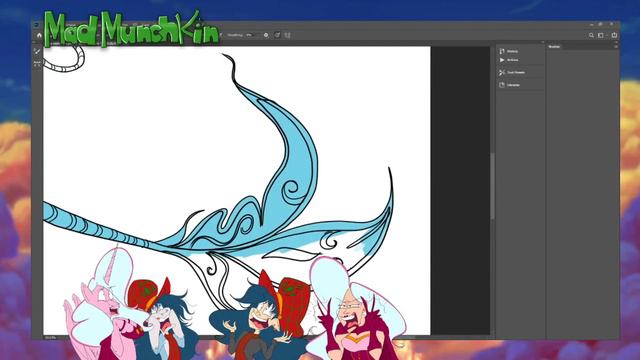
Task: Switch to the Brushes tab
Action: [x=554, y=47]
